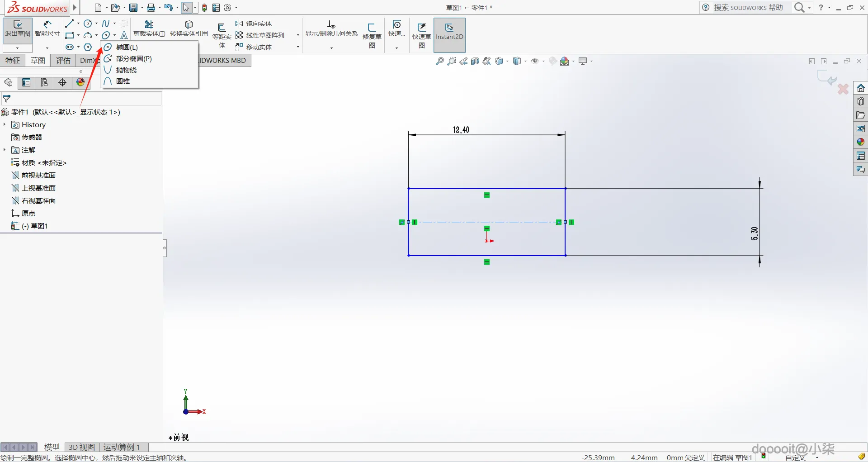Click Offset Entities (等距实体)

tap(222, 35)
